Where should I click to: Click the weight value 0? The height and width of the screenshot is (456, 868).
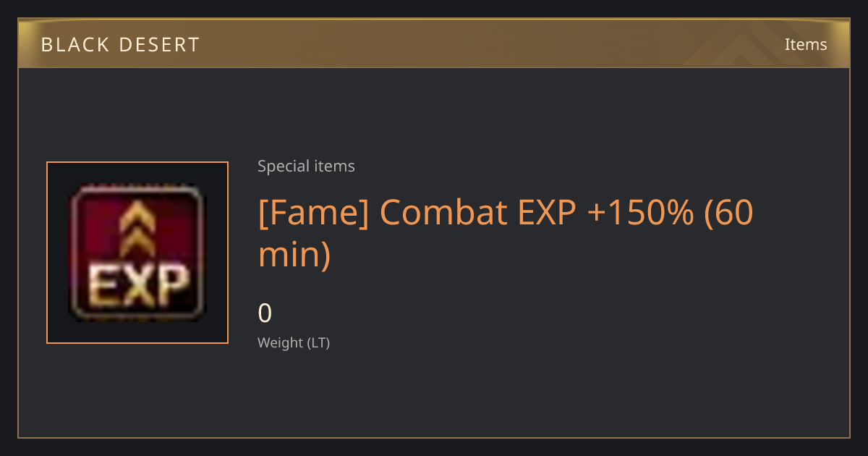point(265,313)
